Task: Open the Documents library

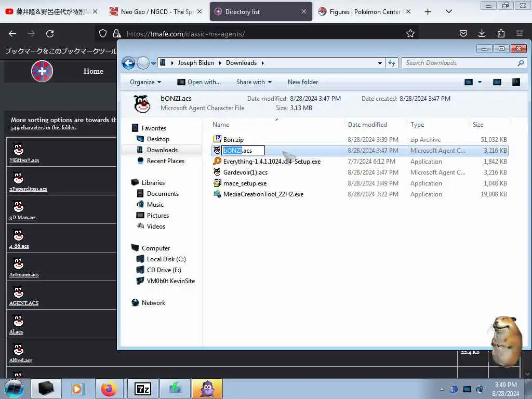Action: [163, 193]
